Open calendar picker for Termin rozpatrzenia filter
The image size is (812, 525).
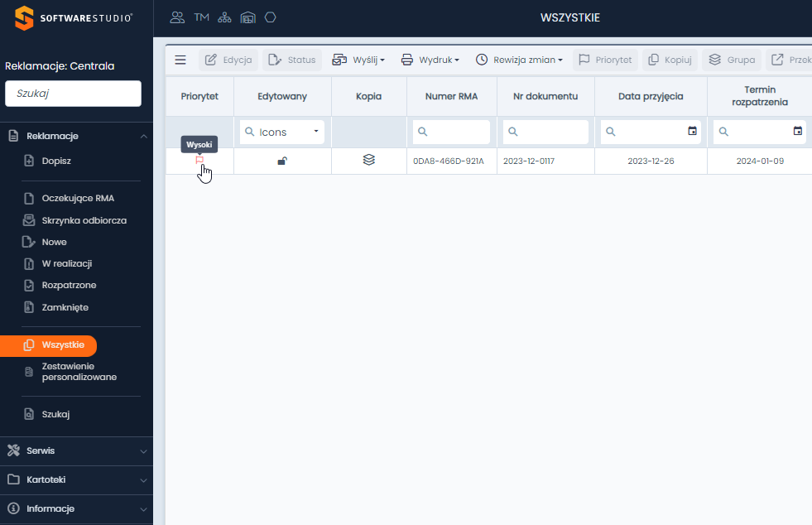798,131
